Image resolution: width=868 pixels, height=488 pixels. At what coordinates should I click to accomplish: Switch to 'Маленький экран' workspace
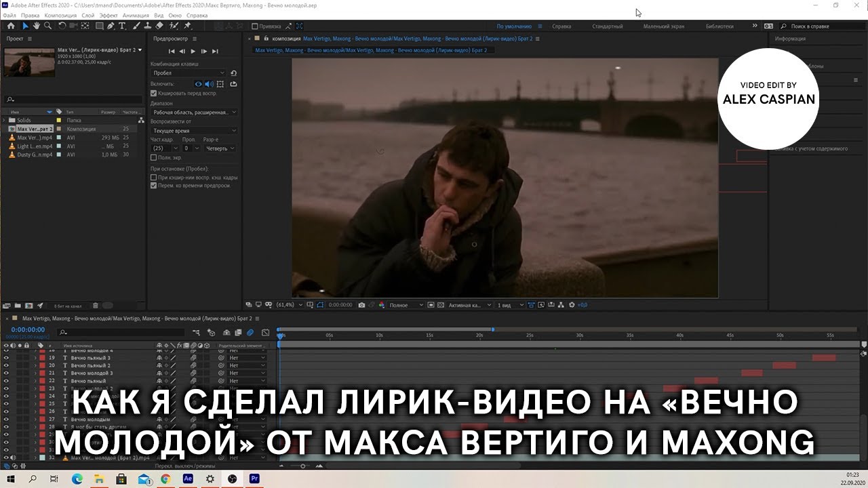pos(663,26)
